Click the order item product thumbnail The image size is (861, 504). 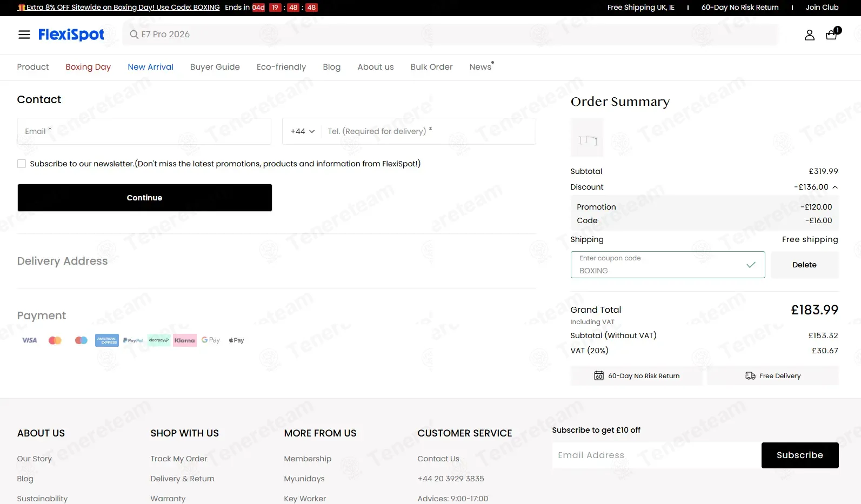pos(587,138)
